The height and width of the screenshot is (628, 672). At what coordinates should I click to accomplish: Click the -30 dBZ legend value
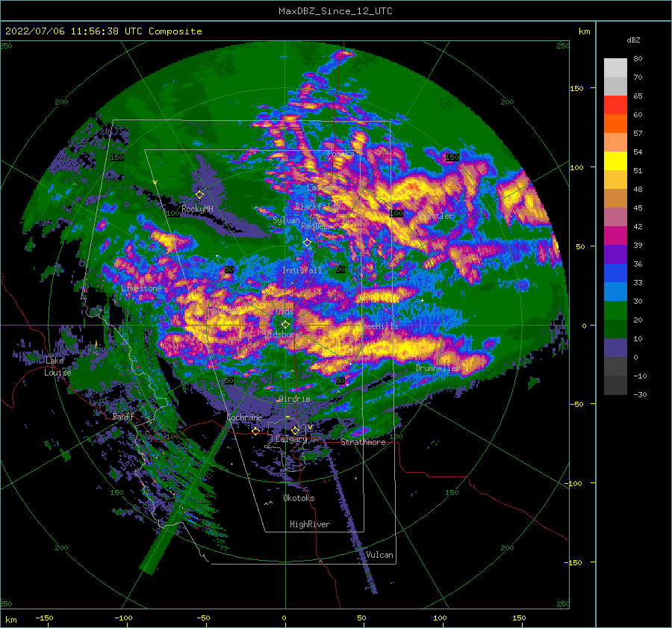[x=641, y=395]
